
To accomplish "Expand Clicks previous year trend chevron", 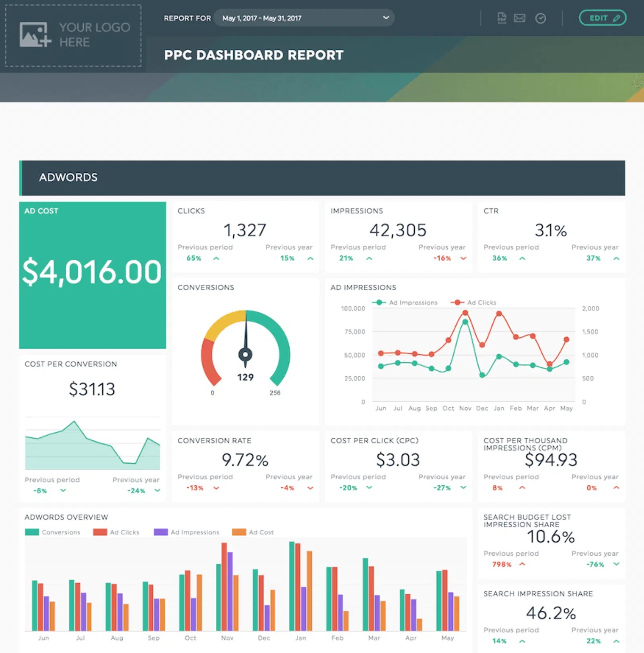I will [x=310, y=258].
